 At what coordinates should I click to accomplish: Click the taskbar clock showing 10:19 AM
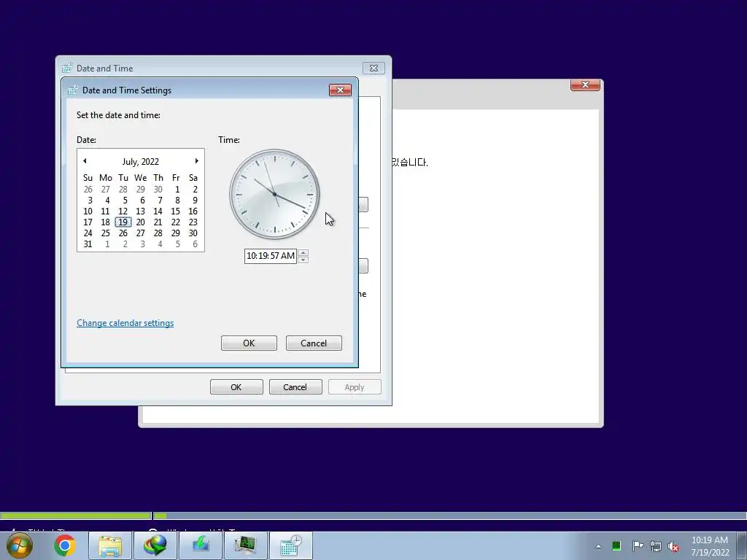click(x=710, y=545)
